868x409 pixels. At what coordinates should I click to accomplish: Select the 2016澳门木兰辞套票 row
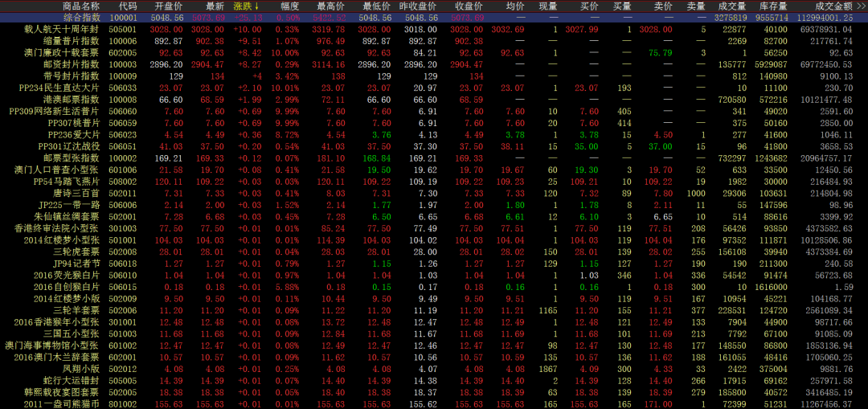coord(434,357)
